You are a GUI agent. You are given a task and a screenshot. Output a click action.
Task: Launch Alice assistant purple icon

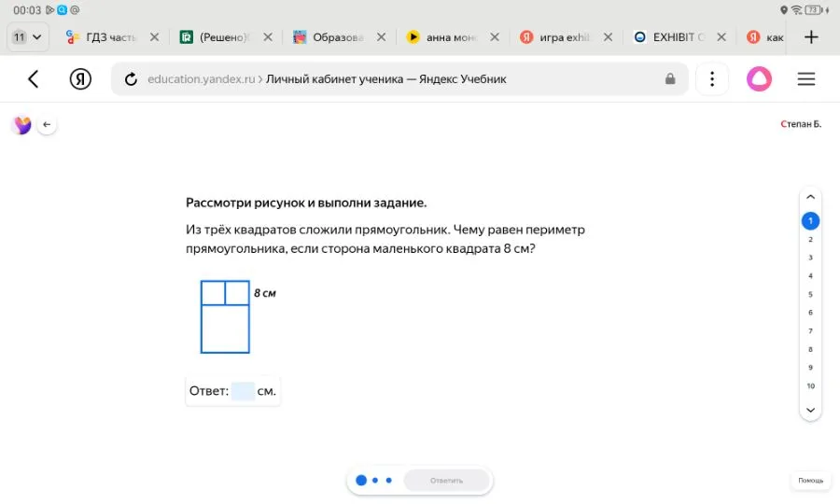point(759,79)
